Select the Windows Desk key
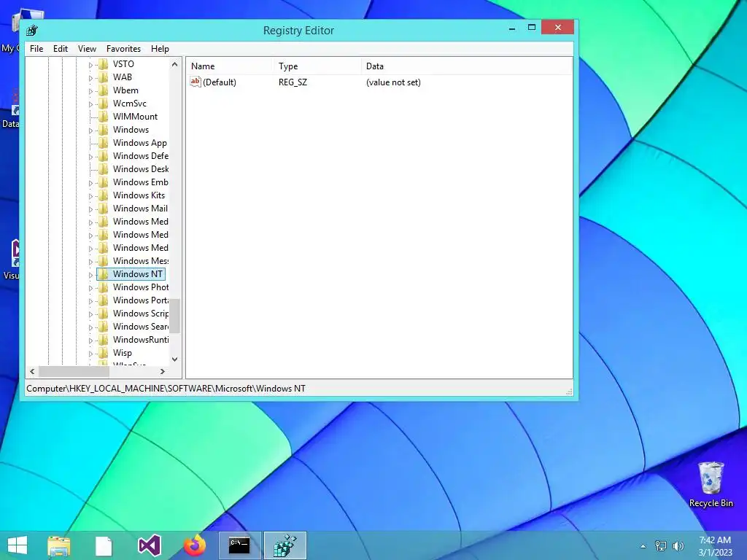Viewport: 747px width, 560px height. pyautogui.click(x=141, y=169)
